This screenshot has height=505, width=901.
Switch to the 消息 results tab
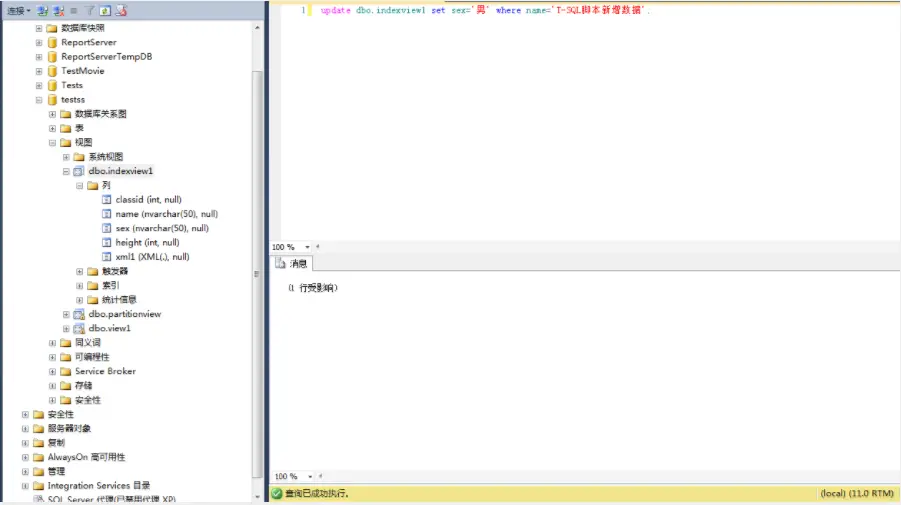291,264
